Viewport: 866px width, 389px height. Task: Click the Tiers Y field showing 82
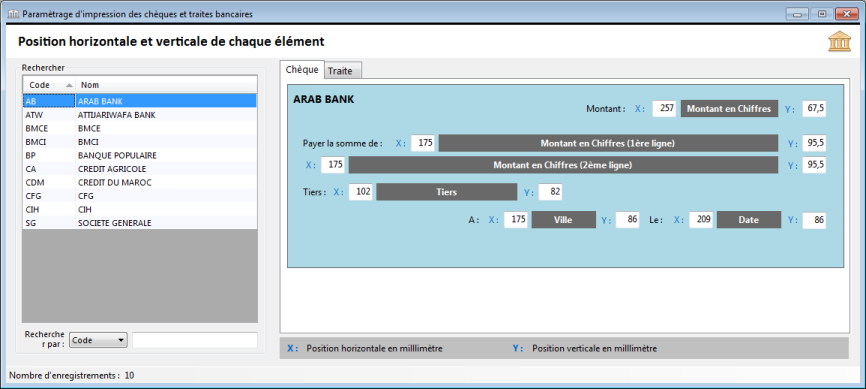550,192
